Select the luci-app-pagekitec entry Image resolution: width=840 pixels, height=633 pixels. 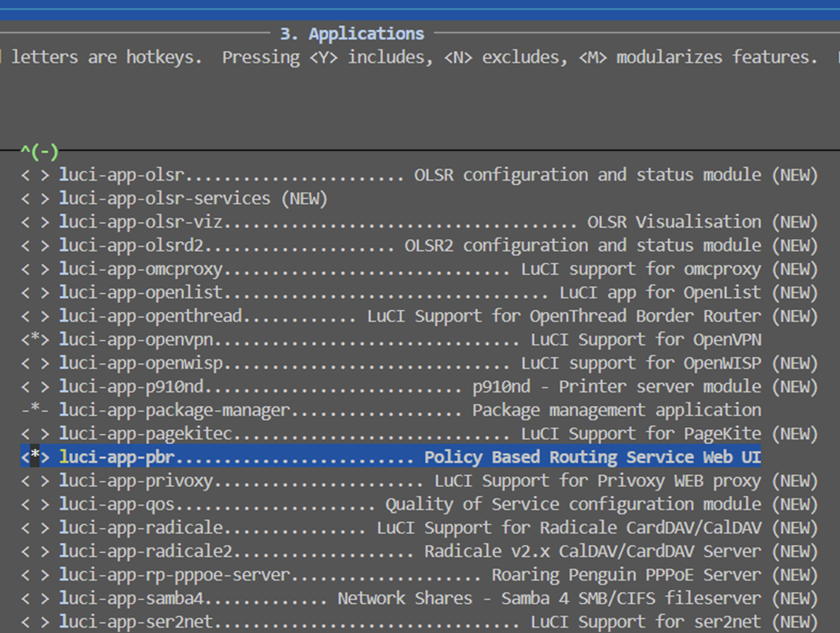(419, 434)
